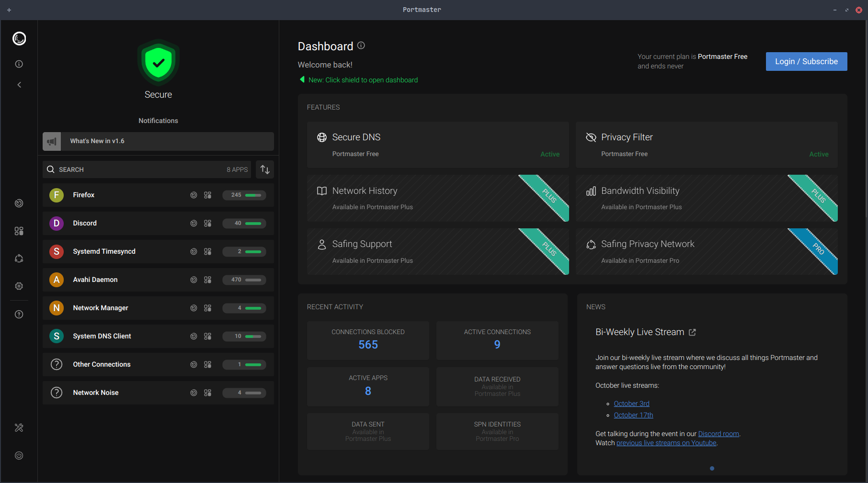Image resolution: width=868 pixels, height=483 pixels.
Task: Click the plus icon in the title bar
Action: tap(9, 10)
